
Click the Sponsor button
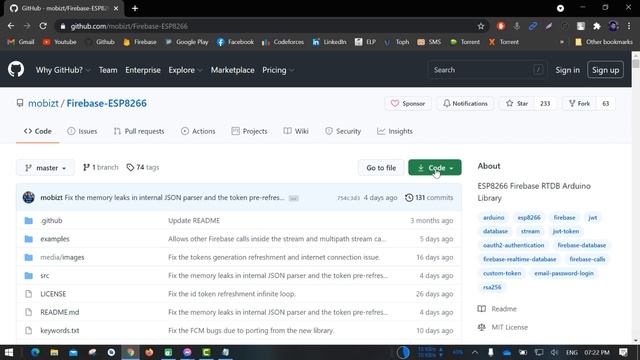pos(408,104)
